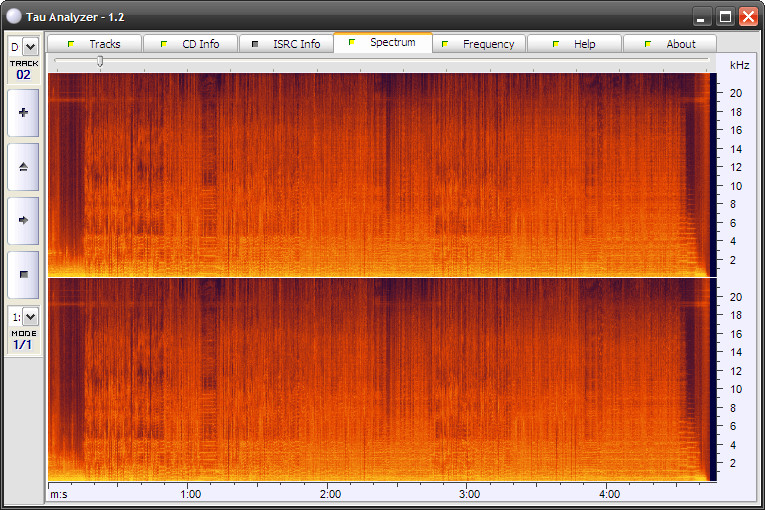Switch to the Tracks tab
The image size is (765, 510).
(x=95, y=44)
